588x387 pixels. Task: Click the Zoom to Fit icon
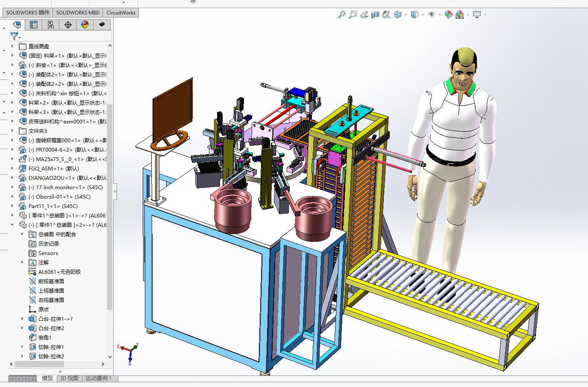point(341,15)
